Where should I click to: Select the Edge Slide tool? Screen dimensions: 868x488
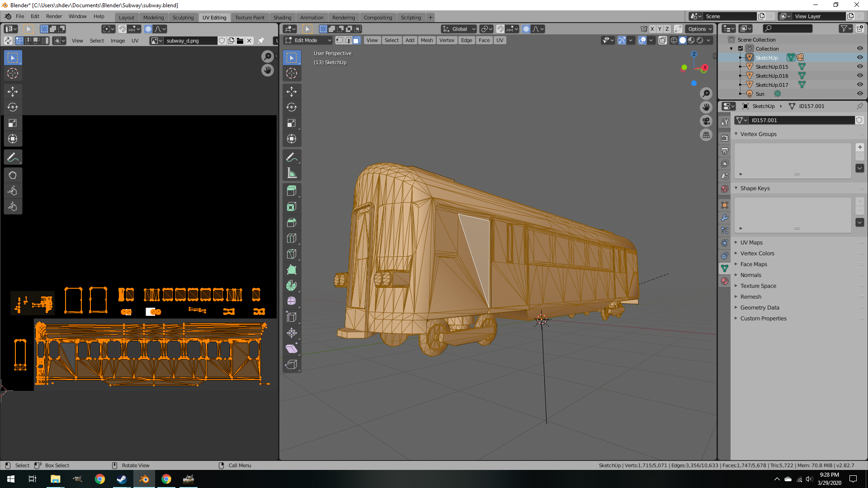point(292,317)
